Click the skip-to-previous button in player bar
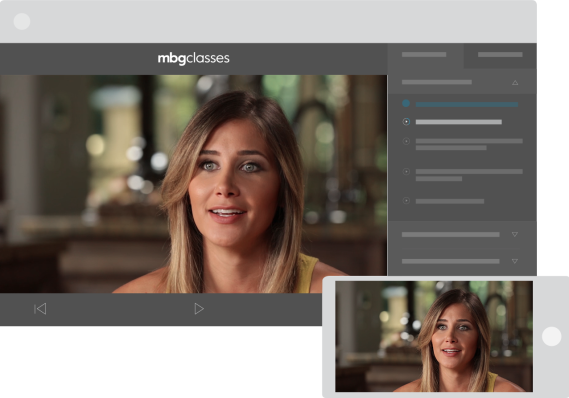Screen dimensions: 569x398 click(x=40, y=309)
